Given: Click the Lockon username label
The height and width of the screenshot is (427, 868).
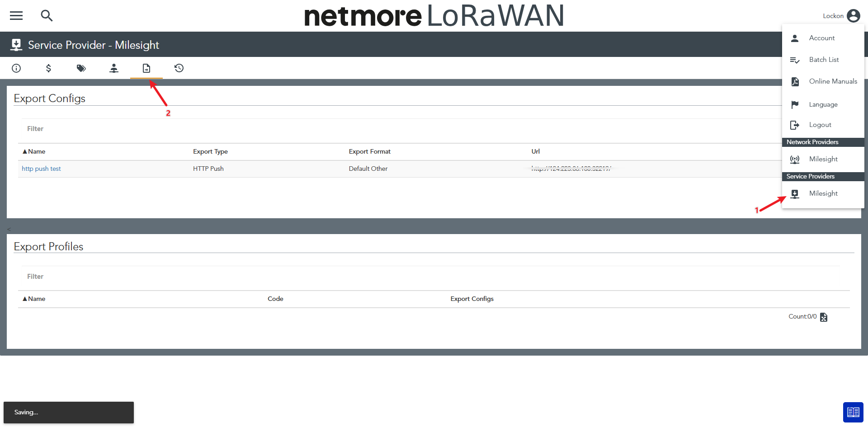Looking at the screenshot, I should click(833, 16).
